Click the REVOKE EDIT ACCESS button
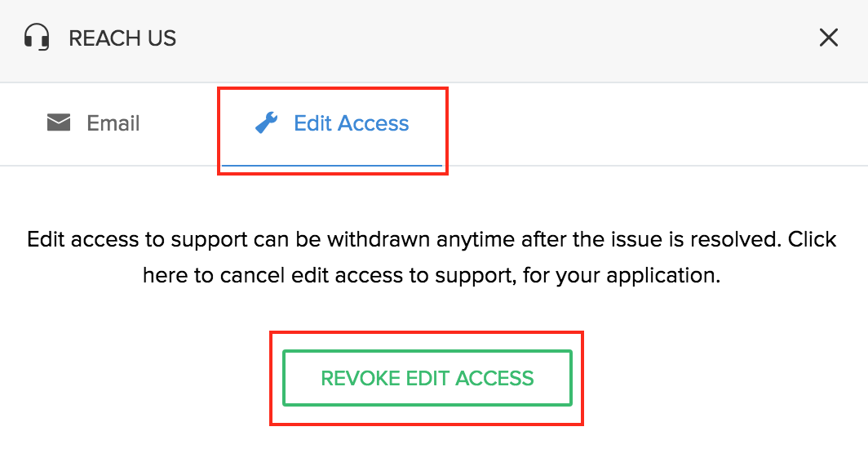 [x=427, y=378]
